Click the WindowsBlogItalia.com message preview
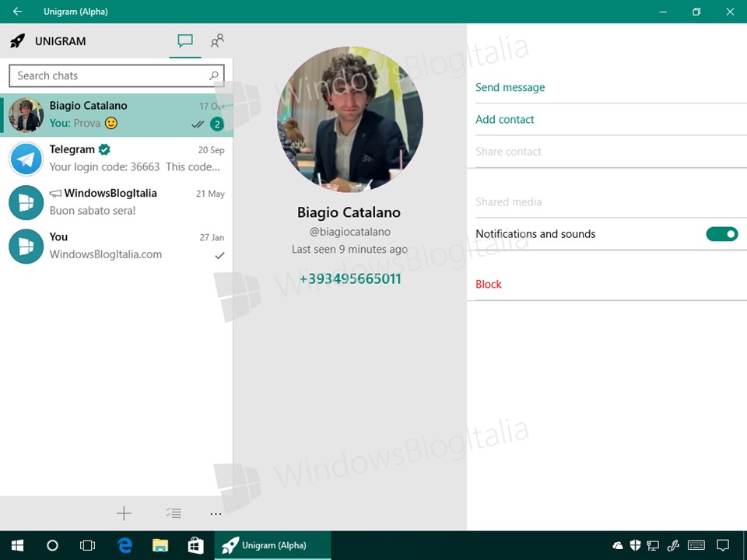The image size is (747, 560). pos(106,254)
